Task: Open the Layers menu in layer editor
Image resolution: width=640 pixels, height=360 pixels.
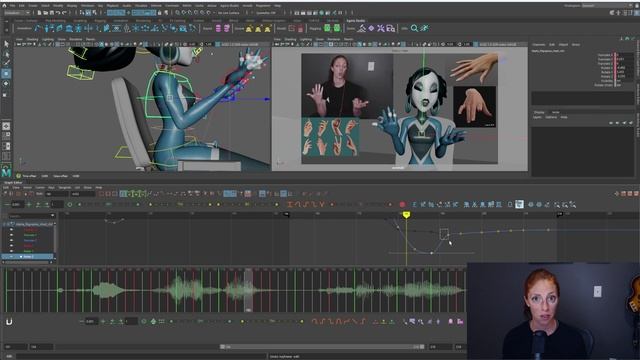Action: tap(537, 117)
